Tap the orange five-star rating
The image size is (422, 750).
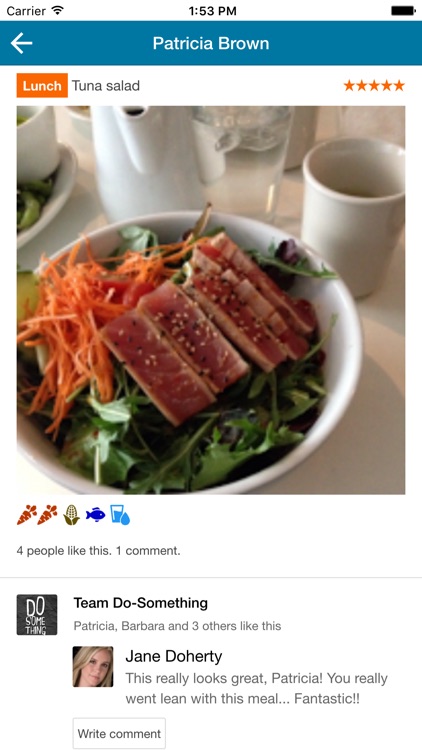pyautogui.click(x=374, y=86)
